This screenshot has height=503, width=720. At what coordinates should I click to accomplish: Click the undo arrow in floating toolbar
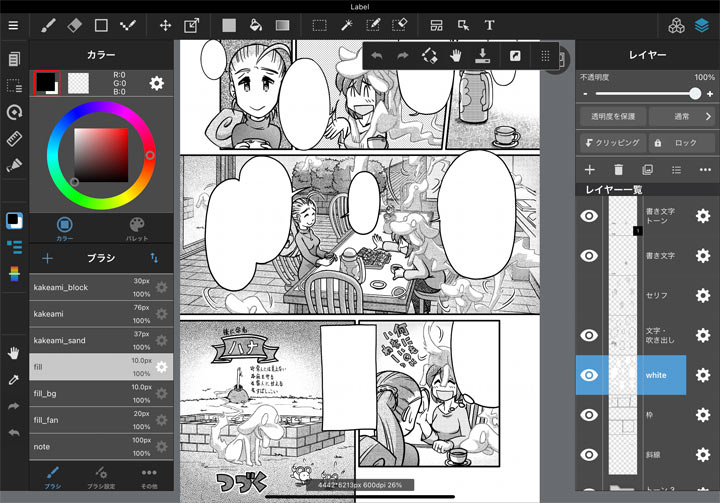tap(377, 56)
